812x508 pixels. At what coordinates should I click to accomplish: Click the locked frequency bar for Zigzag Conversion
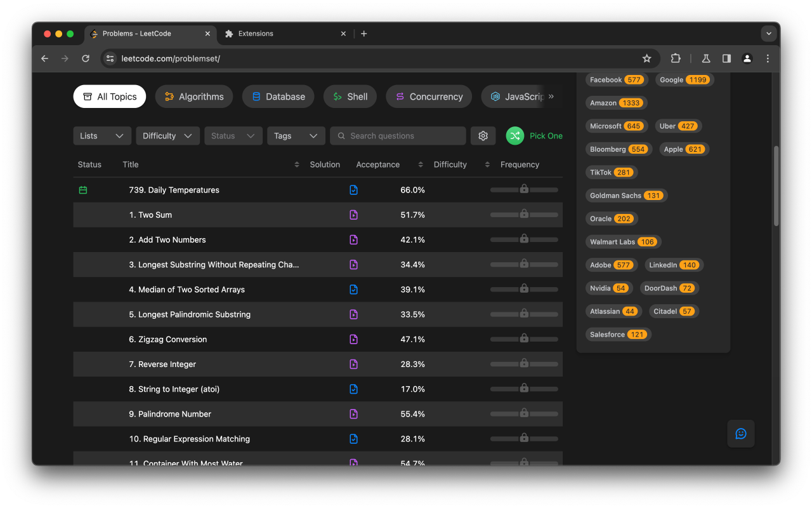[524, 339]
